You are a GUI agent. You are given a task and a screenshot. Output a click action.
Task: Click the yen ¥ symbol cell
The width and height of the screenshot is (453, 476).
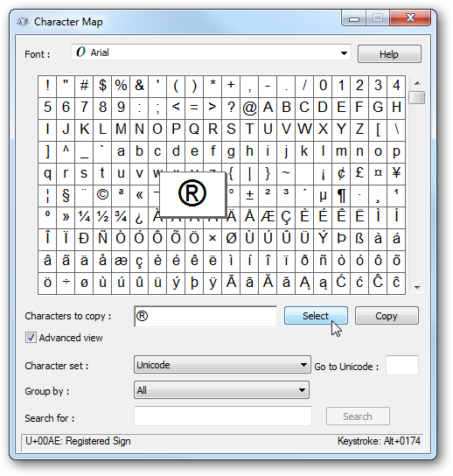click(x=396, y=173)
